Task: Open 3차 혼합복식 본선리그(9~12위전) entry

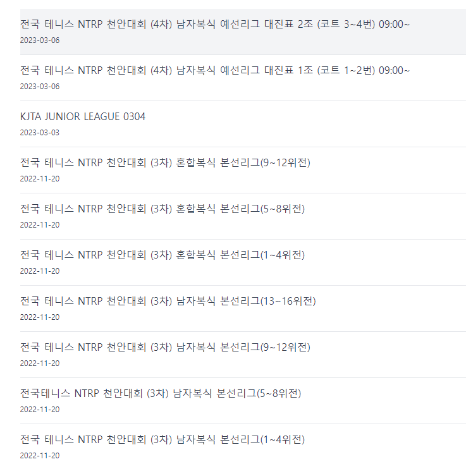Action: click(165, 162)
